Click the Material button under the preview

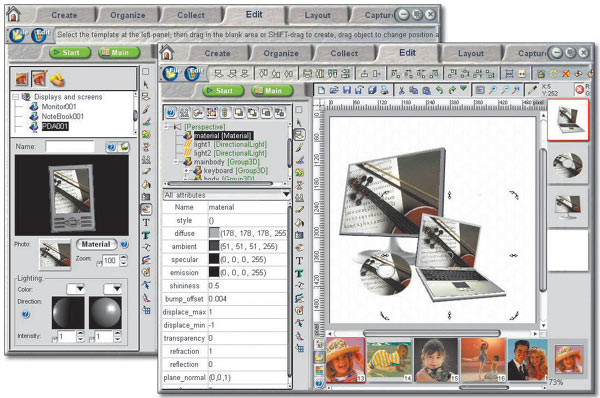(x=96, y=244)
